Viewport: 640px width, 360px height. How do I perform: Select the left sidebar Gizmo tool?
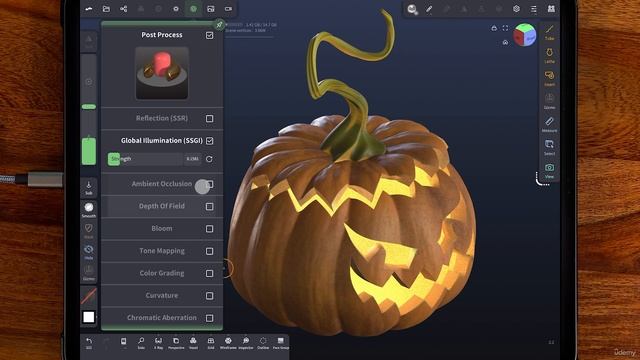(x=89, y=273)
